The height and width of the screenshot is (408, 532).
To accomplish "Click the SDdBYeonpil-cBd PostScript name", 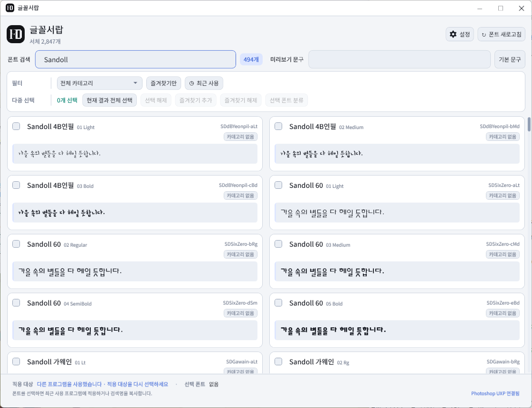I will point(238,185).
